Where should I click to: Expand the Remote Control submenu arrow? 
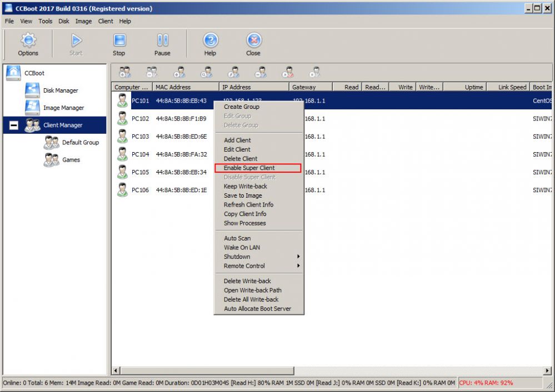pyautogui.click(x=298, y=265)
